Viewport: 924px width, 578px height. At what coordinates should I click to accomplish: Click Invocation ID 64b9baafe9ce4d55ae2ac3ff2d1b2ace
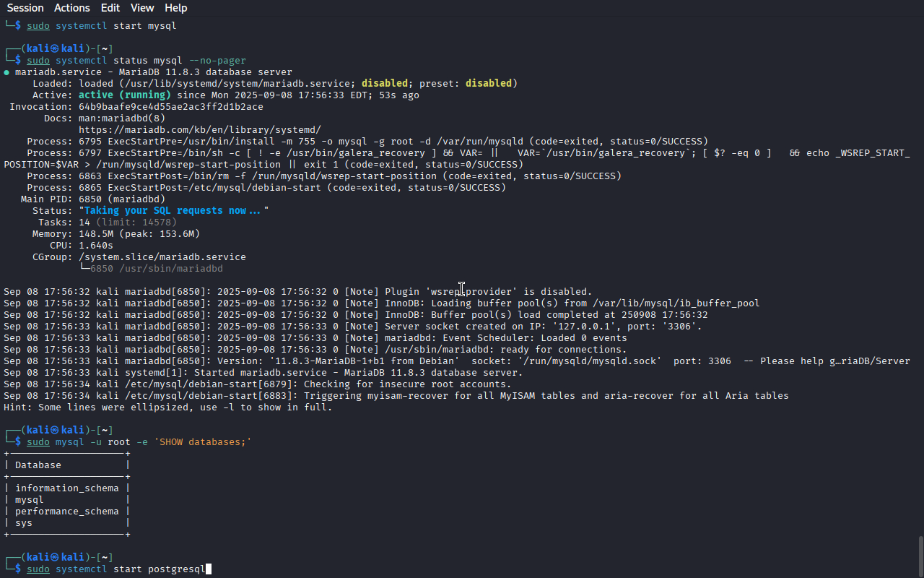(x=171, y=106)
